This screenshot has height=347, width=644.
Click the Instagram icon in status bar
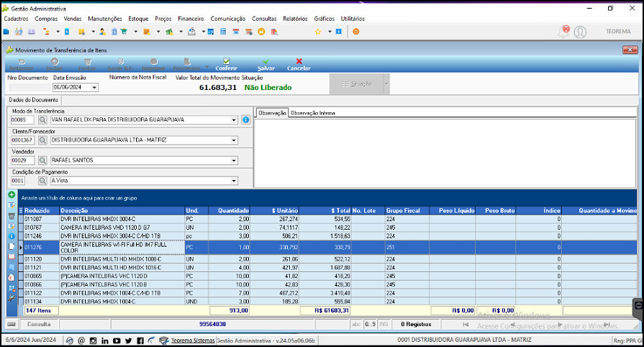pos(94,341)
